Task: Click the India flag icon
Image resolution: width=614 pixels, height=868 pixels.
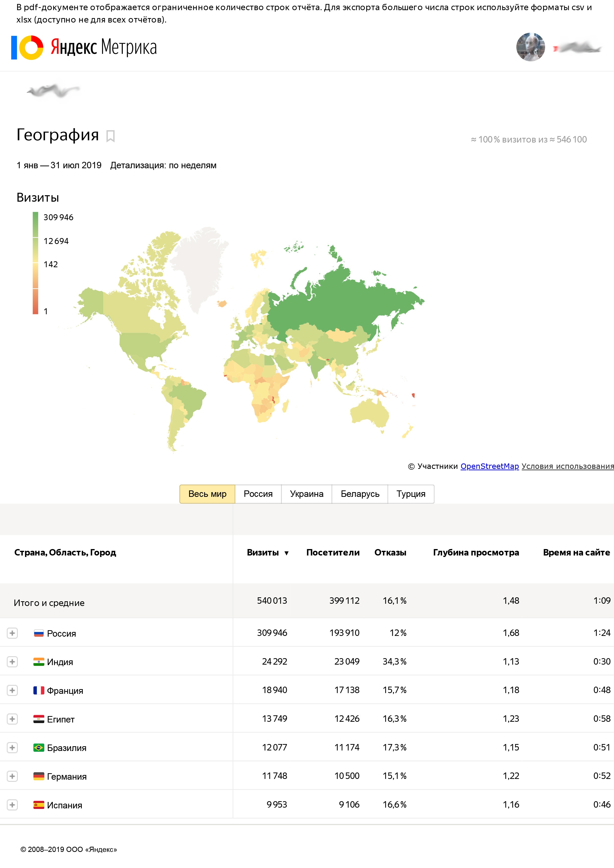Action: coord(39,662)
